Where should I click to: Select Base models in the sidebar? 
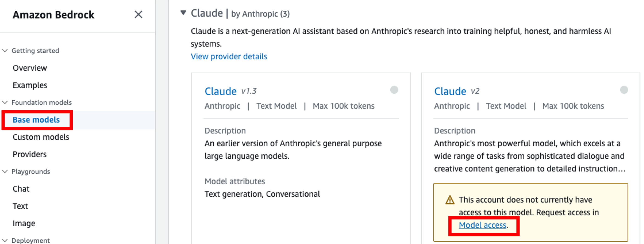coord(36,120)
